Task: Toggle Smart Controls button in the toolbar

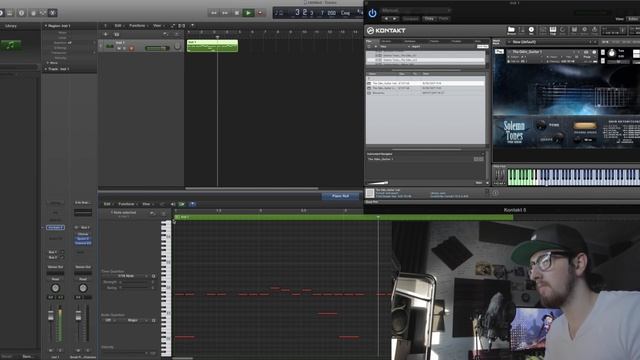Action: [x=33, y=13]
